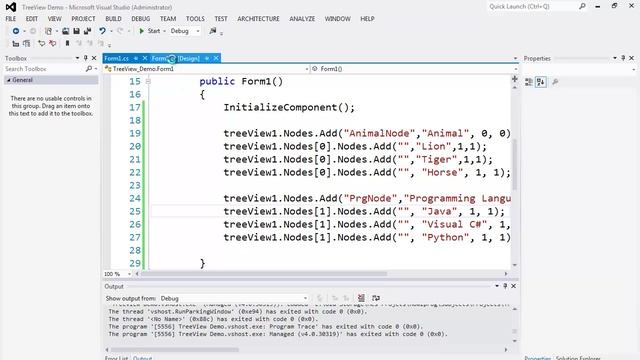This screenshot has height=360, width=640.
Task: Click the Visual Studio logo icon
Action: [11, 7]
